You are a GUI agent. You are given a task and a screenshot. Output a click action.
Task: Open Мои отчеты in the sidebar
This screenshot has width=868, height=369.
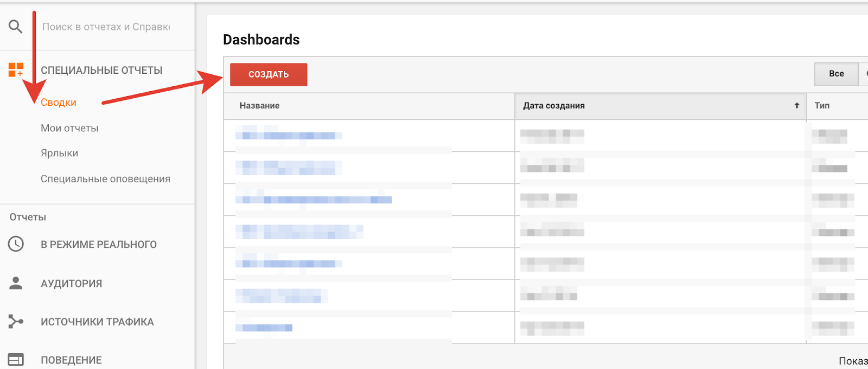click(69, 128)
